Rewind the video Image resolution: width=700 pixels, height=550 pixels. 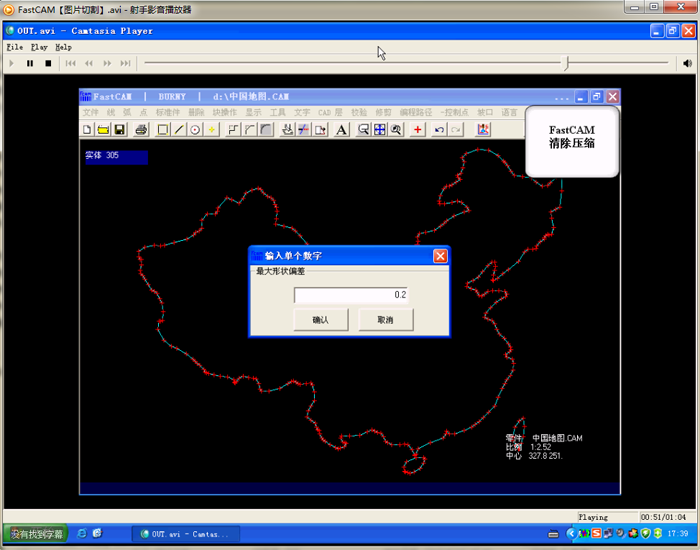[x=89, y=63]
